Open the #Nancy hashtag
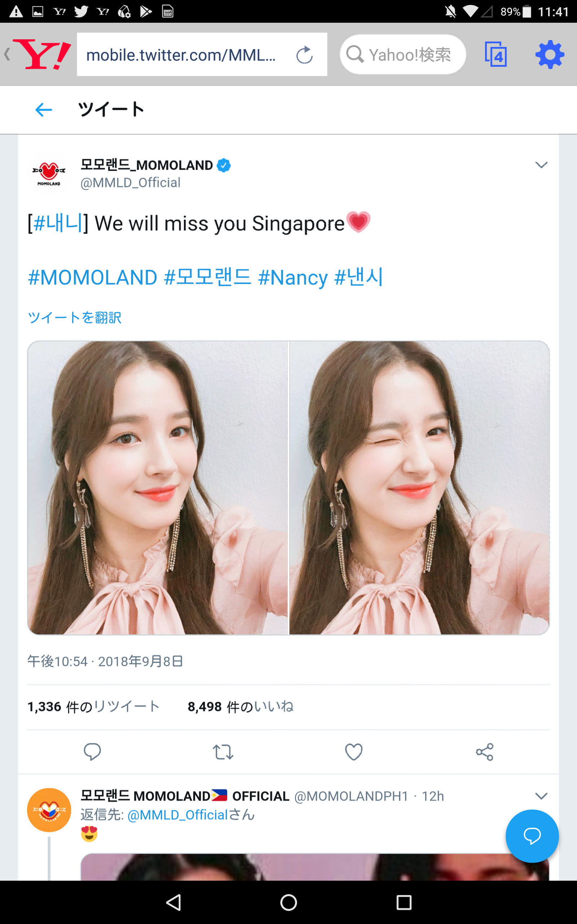577x924 pixels. tap(293, 278)
